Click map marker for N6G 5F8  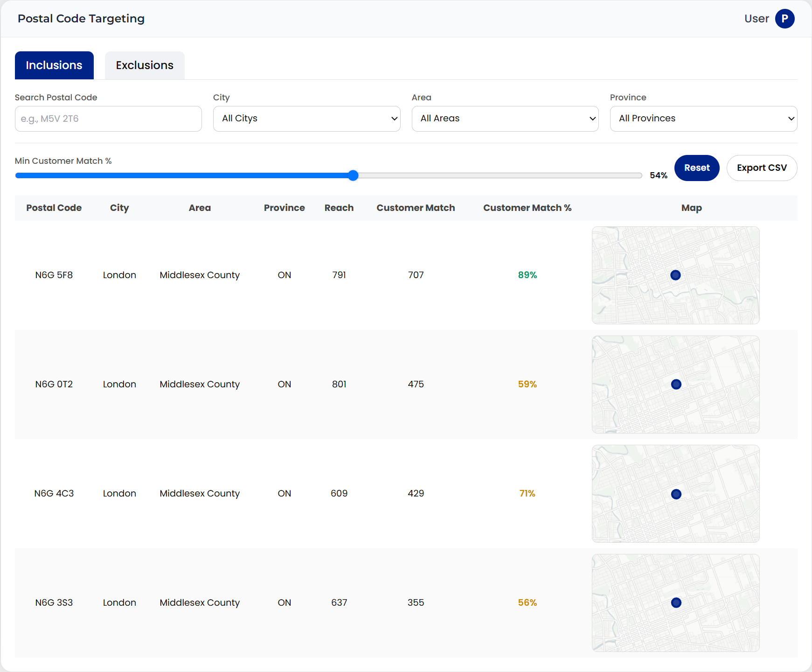point(675,275)
